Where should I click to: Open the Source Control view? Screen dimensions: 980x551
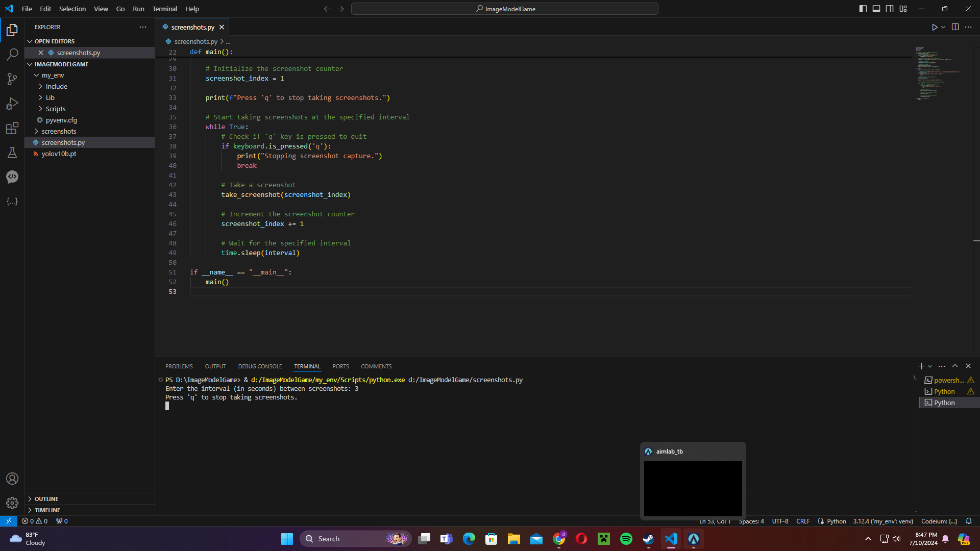pos(12,79)
